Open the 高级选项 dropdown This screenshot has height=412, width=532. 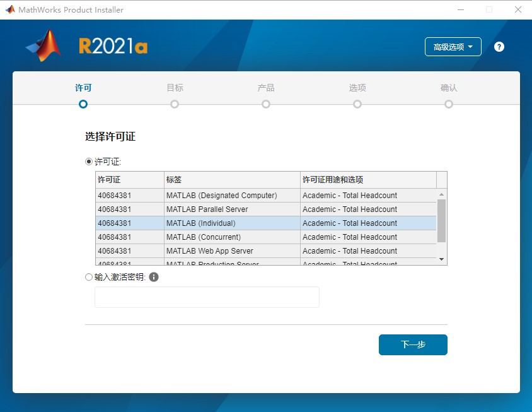coord(453,47)
